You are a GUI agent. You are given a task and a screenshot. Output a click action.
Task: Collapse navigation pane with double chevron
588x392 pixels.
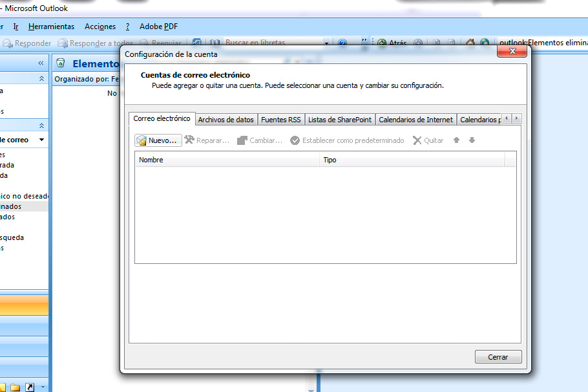point(41,63)
